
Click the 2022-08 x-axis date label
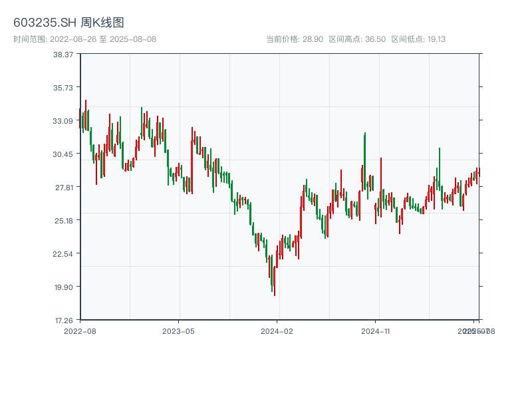[80, 331]
